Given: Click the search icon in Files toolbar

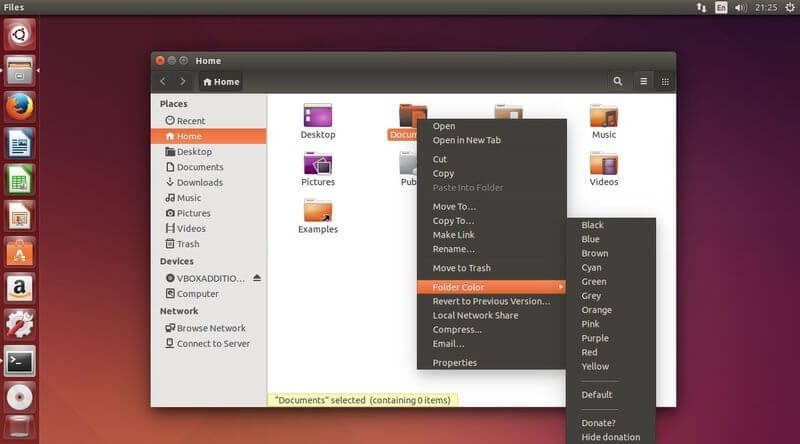Looking at the screenshot, I should tap(617, 81).
